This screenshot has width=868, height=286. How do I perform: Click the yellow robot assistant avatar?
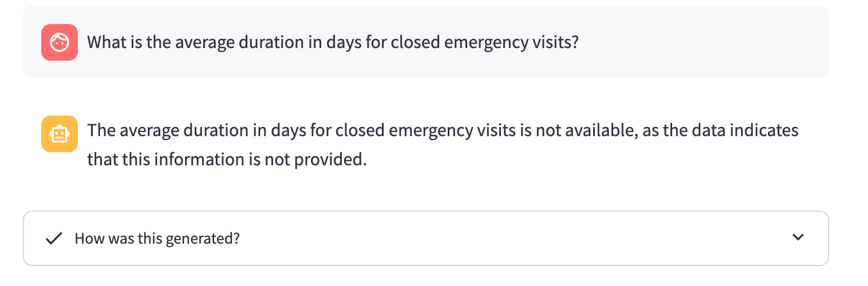pos(60,134)
